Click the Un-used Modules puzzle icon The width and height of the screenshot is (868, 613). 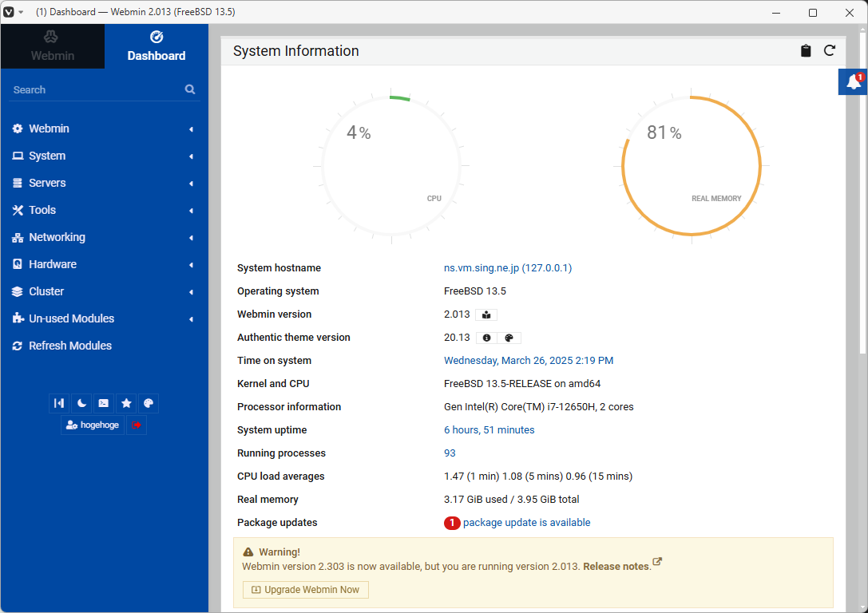pyautogui.click(x=18, y=318)
